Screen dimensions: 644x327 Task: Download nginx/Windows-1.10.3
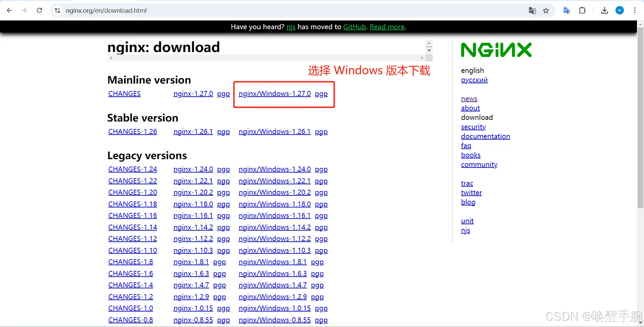coord(275,250)
